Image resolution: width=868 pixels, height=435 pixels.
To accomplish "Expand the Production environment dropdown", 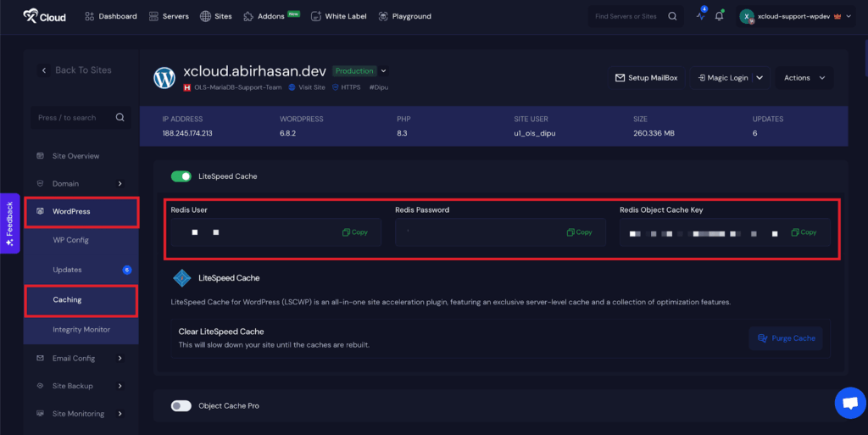I will [x=383, y=71].
